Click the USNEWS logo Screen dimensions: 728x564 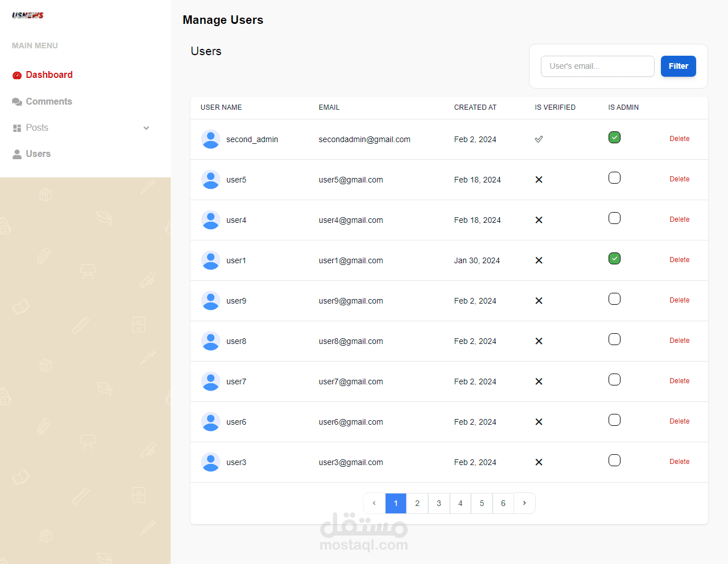28,15
